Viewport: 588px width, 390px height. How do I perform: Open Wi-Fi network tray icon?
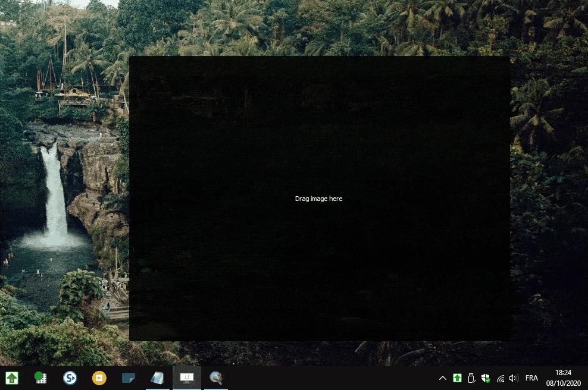[501, 378]
